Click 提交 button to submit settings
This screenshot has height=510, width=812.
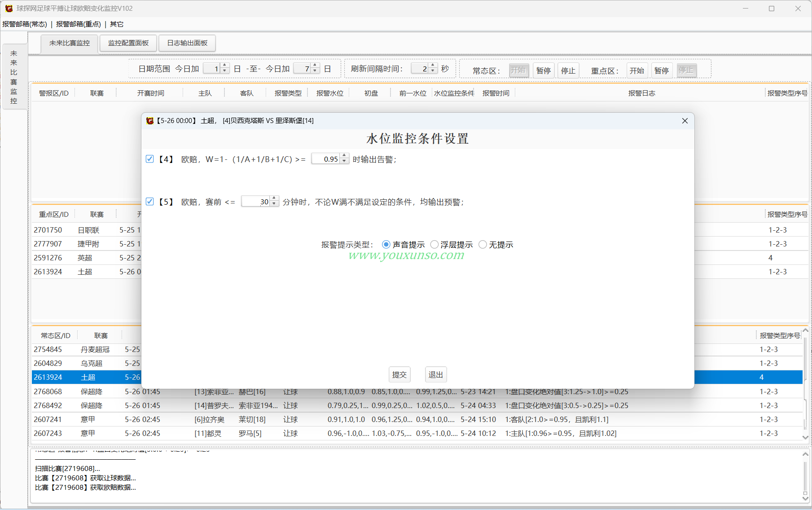tap(399, 374)
